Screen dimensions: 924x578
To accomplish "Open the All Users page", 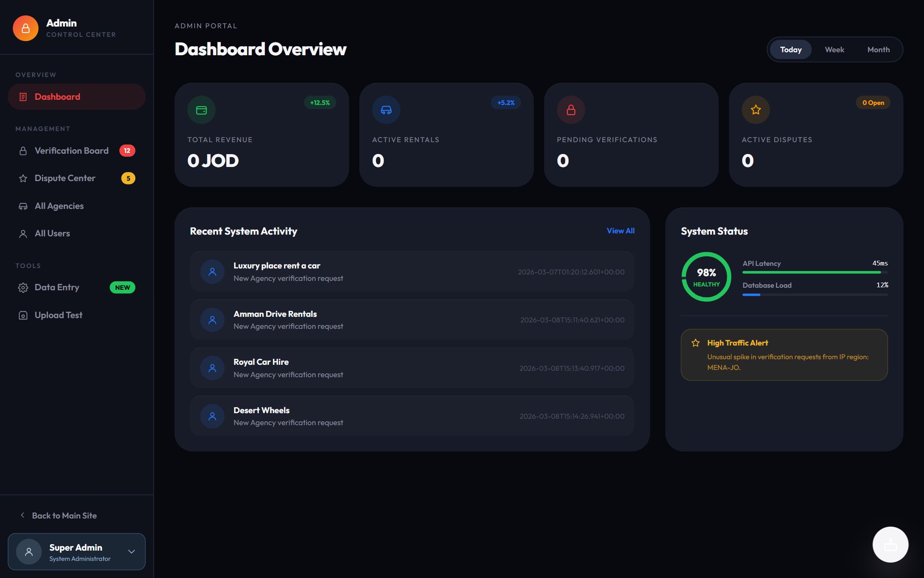I will coord(77,233).
